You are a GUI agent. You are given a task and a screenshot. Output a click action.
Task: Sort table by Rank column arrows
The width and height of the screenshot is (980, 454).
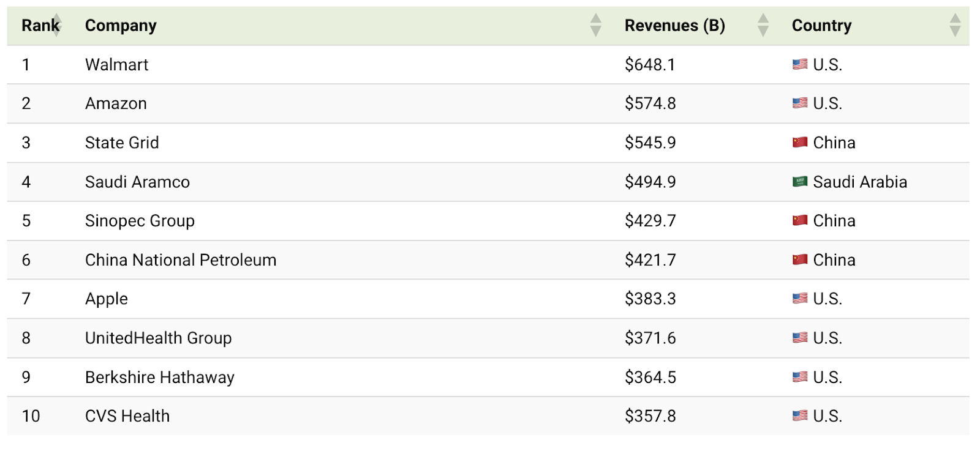(56, 25)
